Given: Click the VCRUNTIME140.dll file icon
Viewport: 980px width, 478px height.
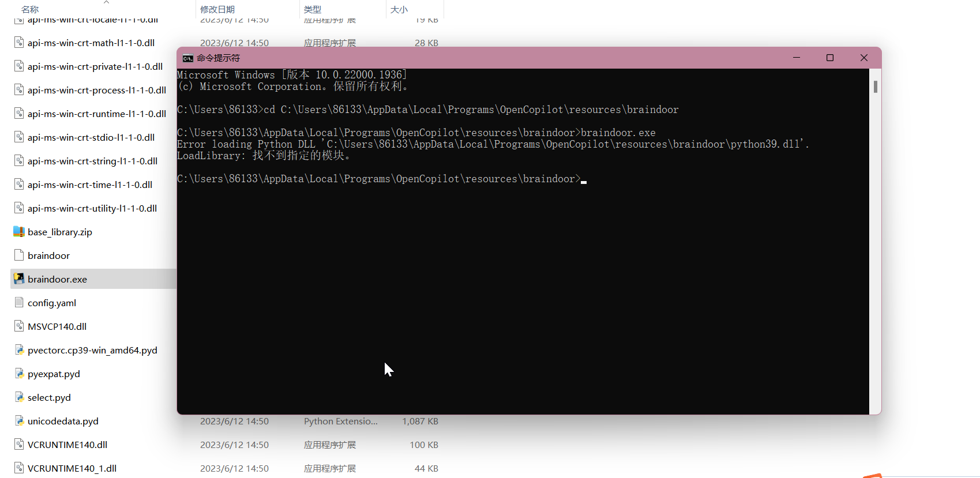Looking at the screenshot, I should point(19,445).
